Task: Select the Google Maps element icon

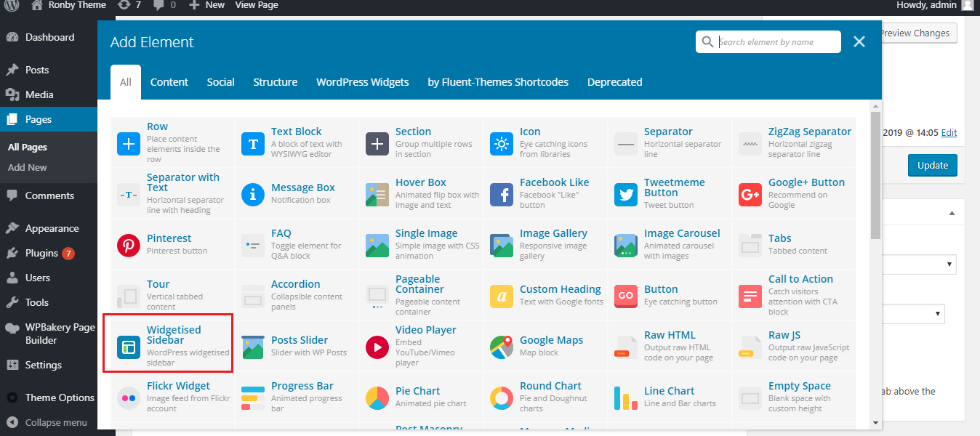Action: pos(502,347)
